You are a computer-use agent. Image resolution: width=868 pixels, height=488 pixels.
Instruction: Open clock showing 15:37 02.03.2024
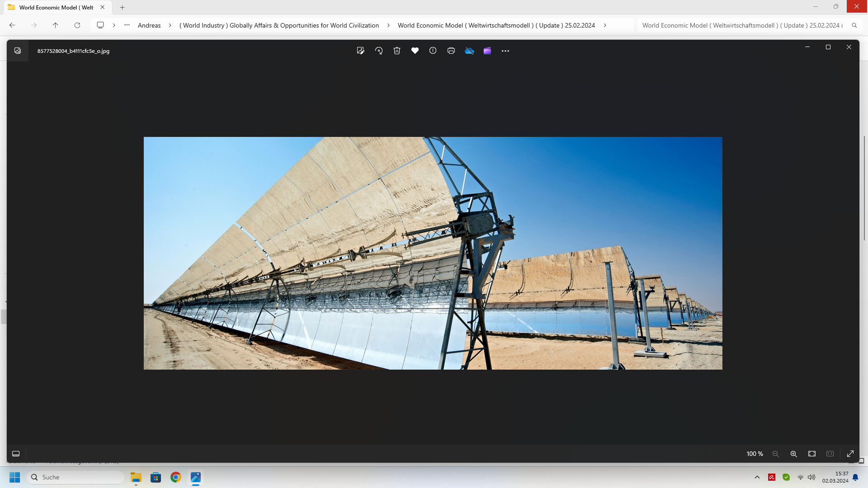[835, 477]
